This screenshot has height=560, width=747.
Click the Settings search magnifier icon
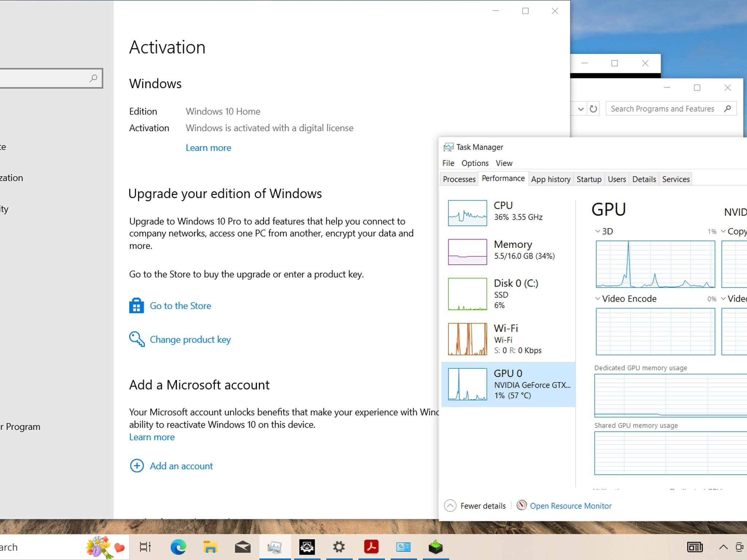93,78
